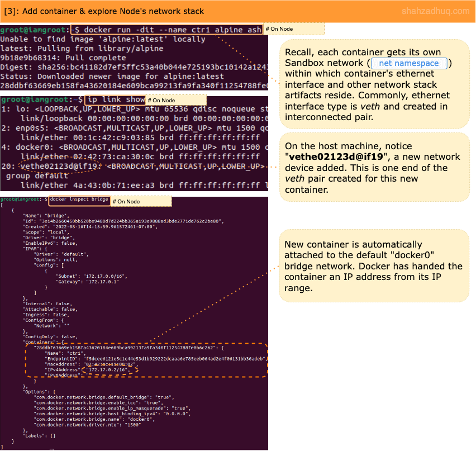This screenshot has width=476, height=451.
Task: Click the "Name": "ctr1" line
Action: [65, 353]
